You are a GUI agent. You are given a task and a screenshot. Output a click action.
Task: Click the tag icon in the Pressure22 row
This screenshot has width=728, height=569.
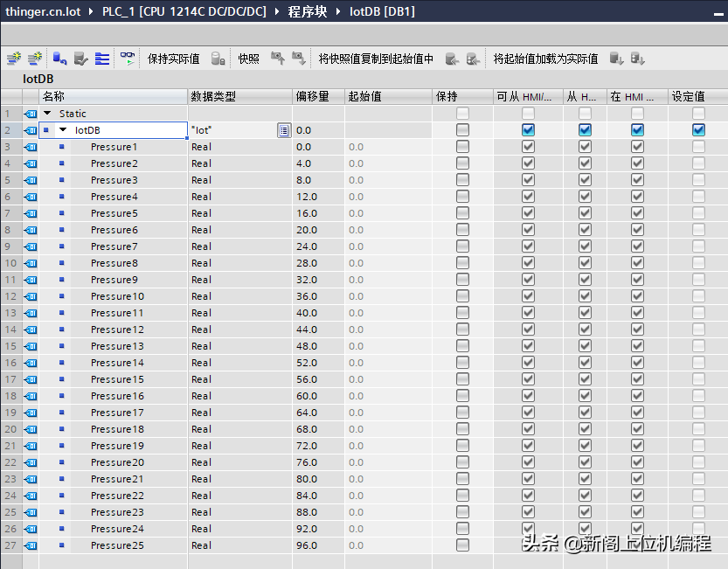pos(31,496)
